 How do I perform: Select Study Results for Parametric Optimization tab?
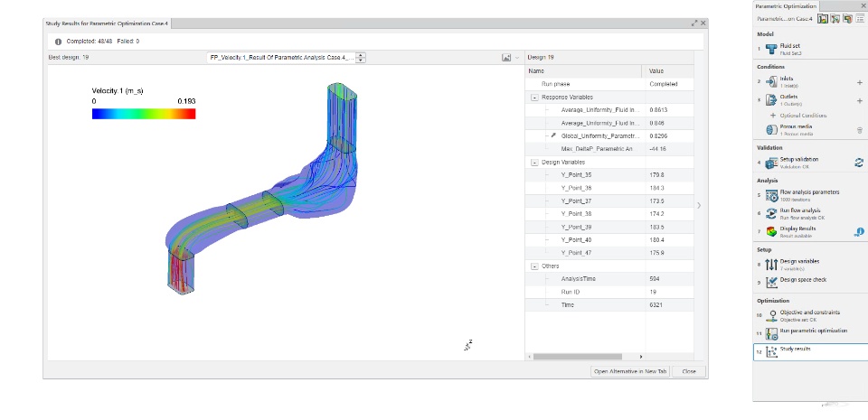(108, 23)
